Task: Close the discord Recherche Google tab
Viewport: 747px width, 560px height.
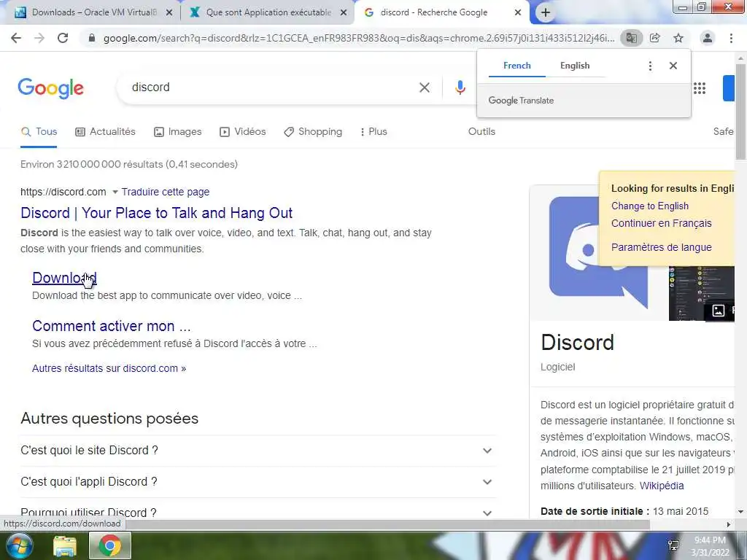Action: [518, 12]
